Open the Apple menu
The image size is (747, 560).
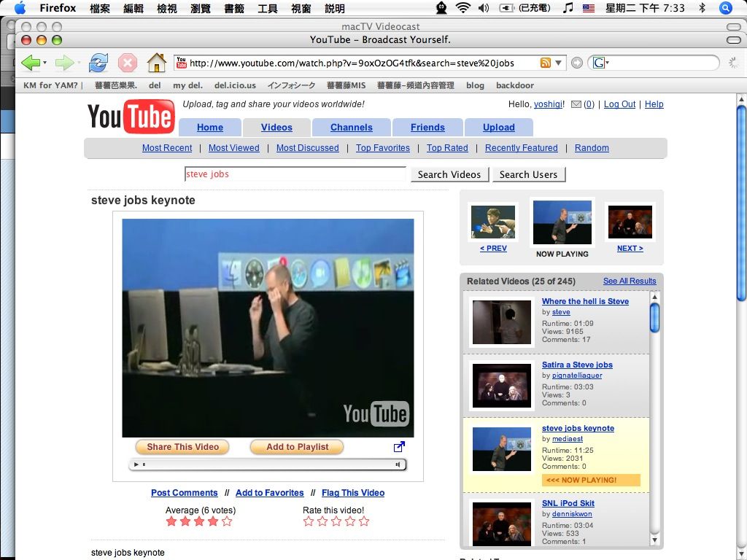pos(20,7)
